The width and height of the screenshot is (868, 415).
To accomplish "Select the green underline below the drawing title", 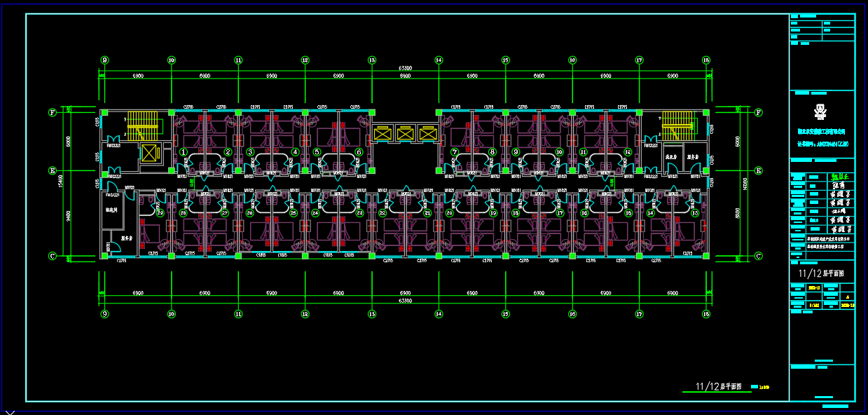I will point(717,391).
